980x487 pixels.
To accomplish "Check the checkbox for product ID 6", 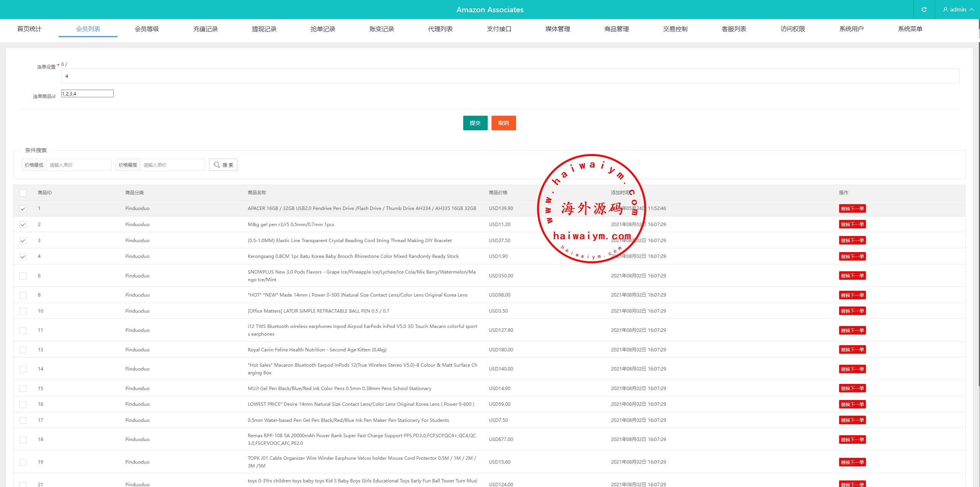I will pos(23,276).
